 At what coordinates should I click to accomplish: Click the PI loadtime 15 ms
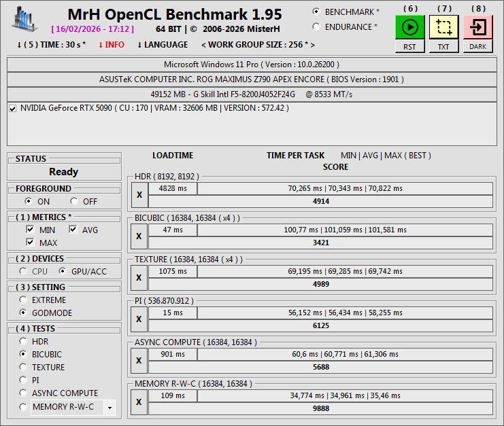[x=173, y=313]
